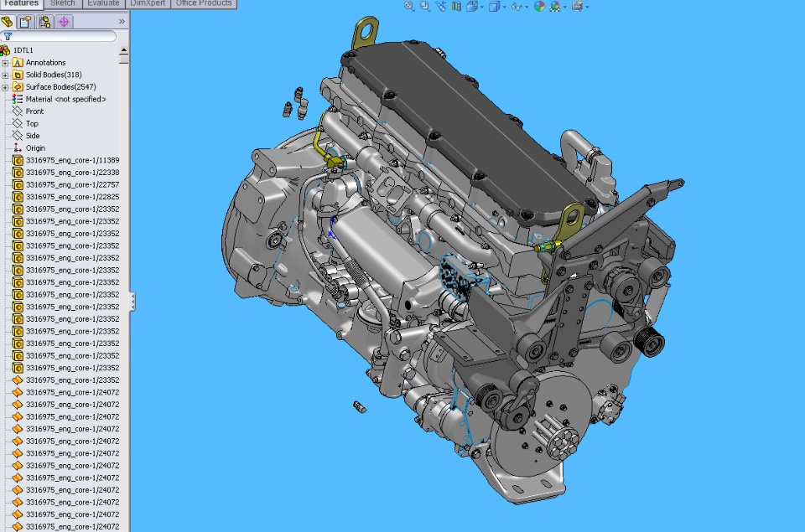
Task: Open Edit Appearance color ball icon
Action: tap(539, 6)
